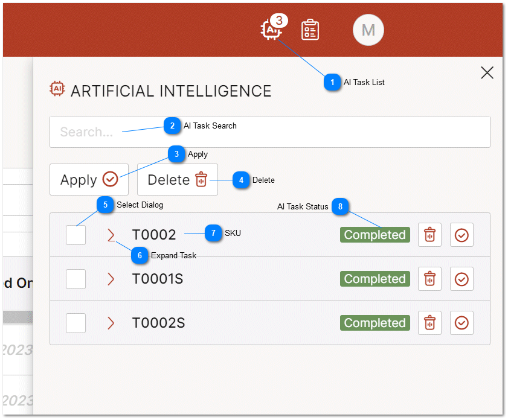This screenshot has height=420, width=508.
Task: Expand the T0002S task chevron
Action: pos(110,323)
